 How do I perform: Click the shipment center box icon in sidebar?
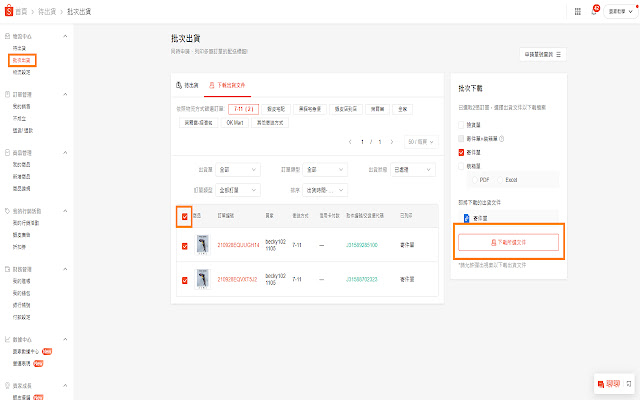pos(7,36)
